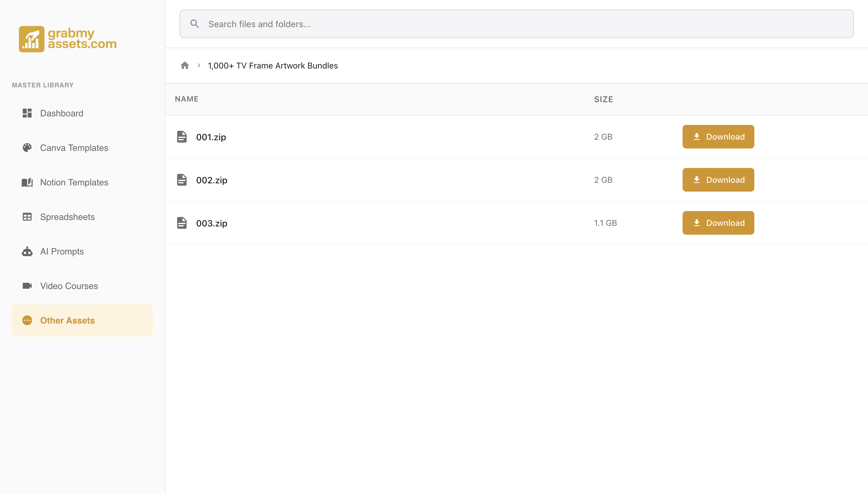
Task: Click the TV Frame Artwork Bundles breadcrumb
Action: 273,65
